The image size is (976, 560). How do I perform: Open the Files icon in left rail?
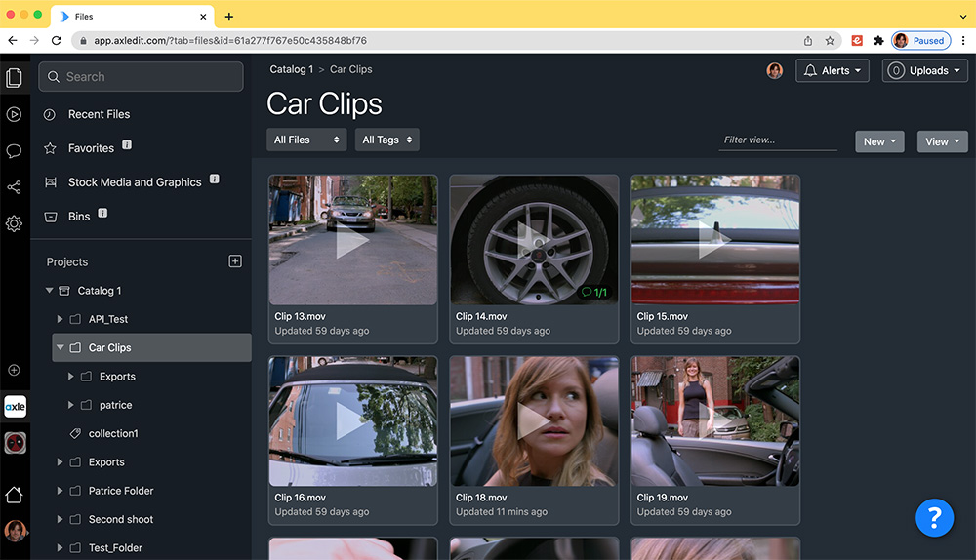click(14, 78)
